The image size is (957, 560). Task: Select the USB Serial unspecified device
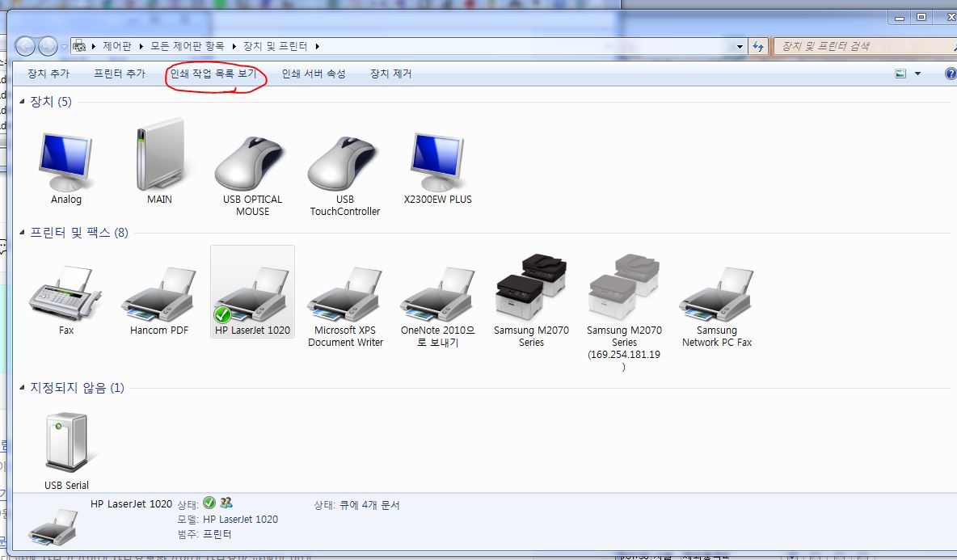66,443
